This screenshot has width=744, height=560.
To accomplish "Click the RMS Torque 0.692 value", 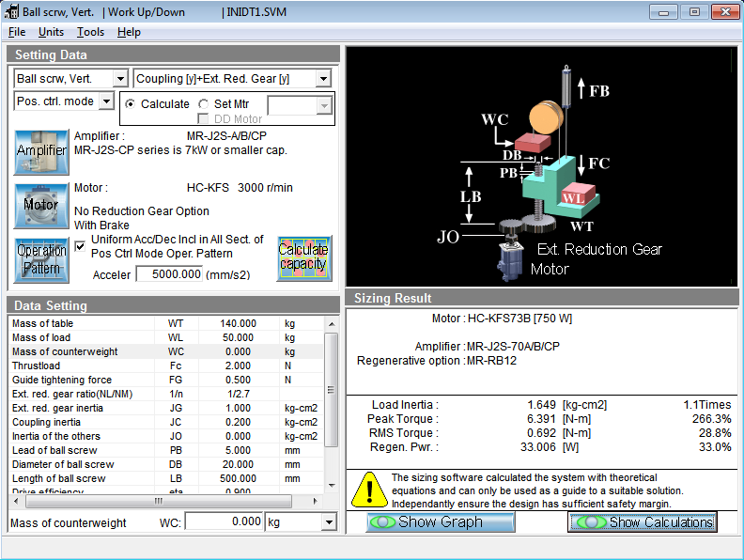I will (541, 433).
